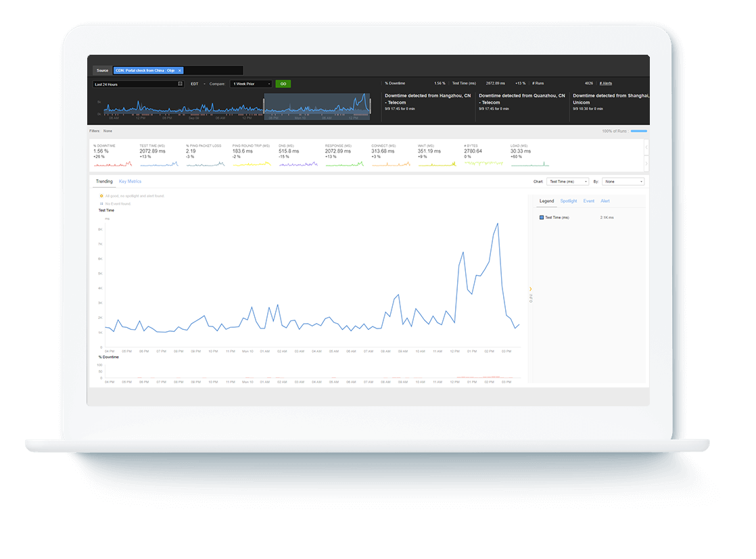
Task: Open the 1 Week Prior compare dropdown
Action: (x=251, y=84)
